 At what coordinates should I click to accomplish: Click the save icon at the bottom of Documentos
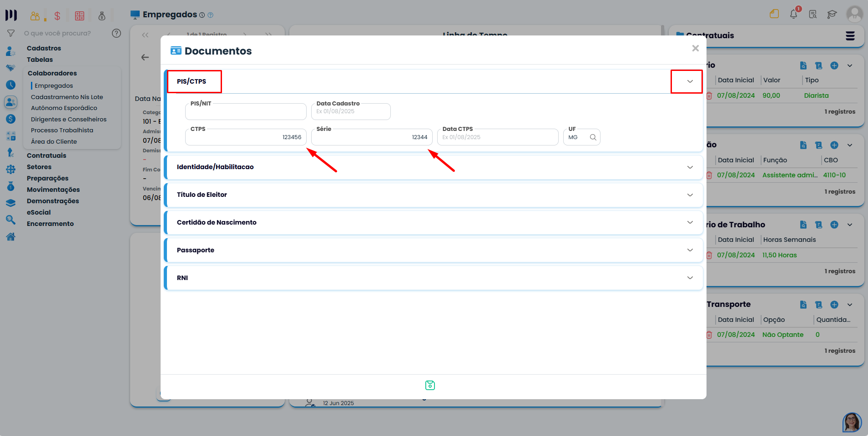(x=430, y=386)
